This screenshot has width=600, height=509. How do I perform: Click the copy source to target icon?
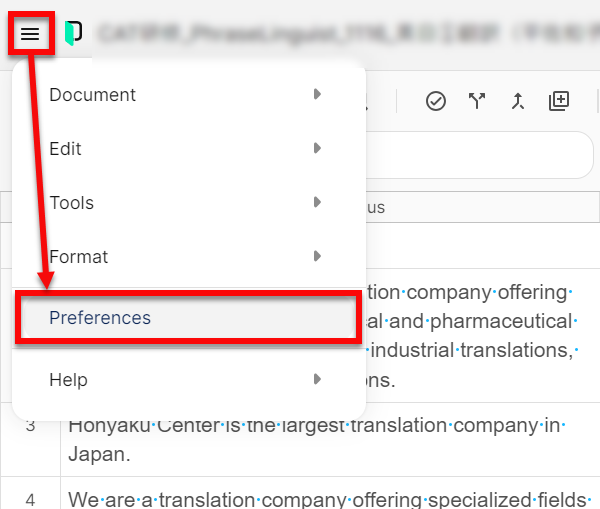pyautogui.click(x=559, y=101)
